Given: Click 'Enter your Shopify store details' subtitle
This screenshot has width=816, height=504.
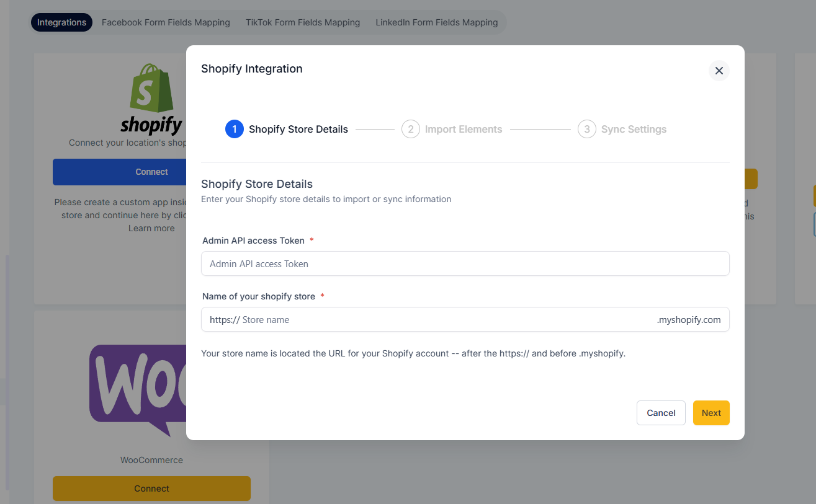Looking at the screenshot, I should point(326,200).
